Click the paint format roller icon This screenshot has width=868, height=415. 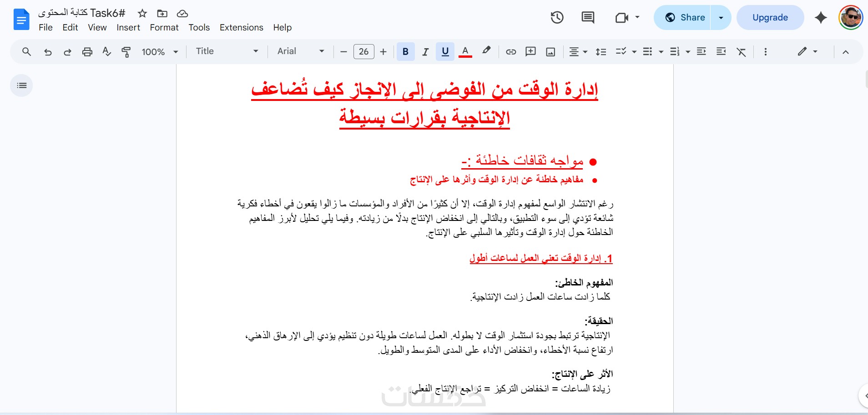coord(126,52)
